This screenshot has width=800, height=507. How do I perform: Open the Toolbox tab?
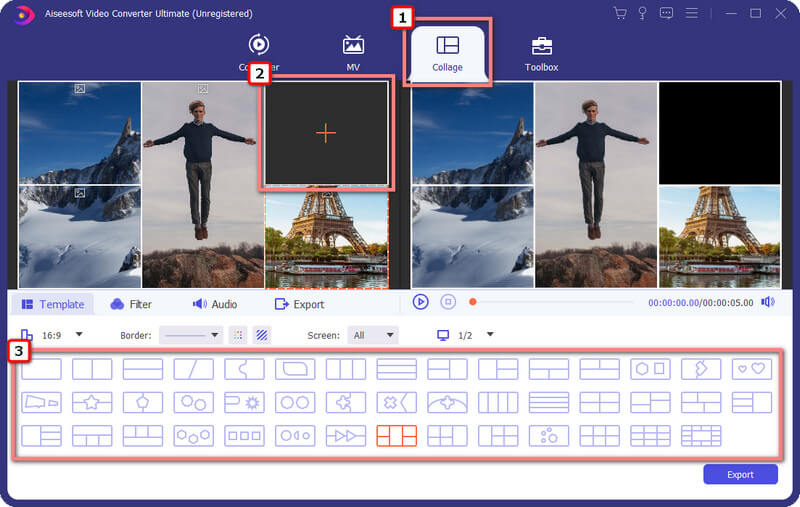tap(541, 54)
